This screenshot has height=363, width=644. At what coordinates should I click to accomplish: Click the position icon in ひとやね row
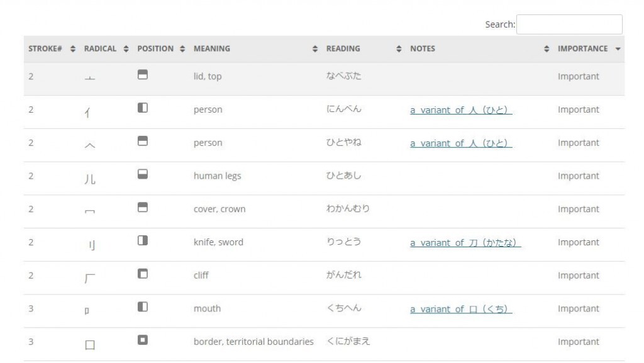click(x=143, y=142)
